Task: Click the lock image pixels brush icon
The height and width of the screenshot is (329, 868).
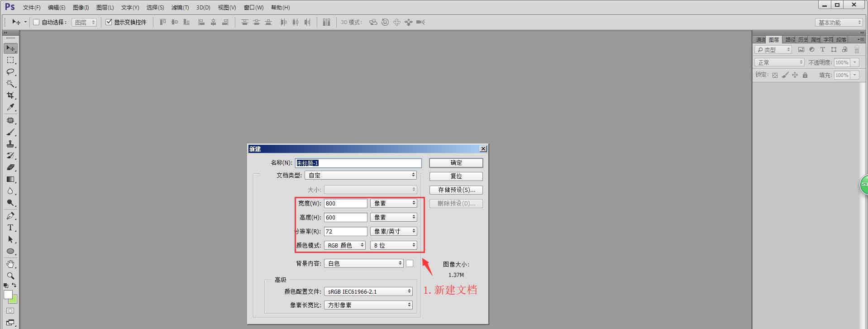Action: 785,75
